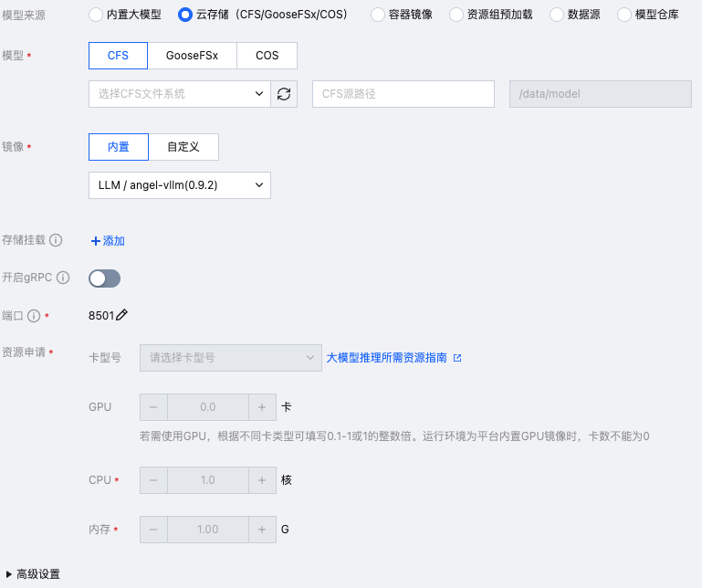Click the info icon beside 存储挂载
This screenshot has height=588, width=702.
pyautogui.click(x=56, y=240)
